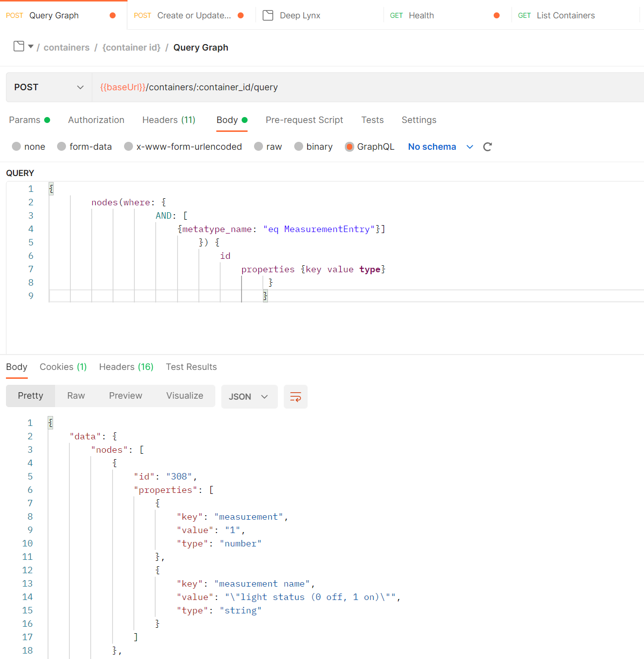Switch to Create or Update request tab
This screenshot has height=659, width=644.
pos(191,15)
